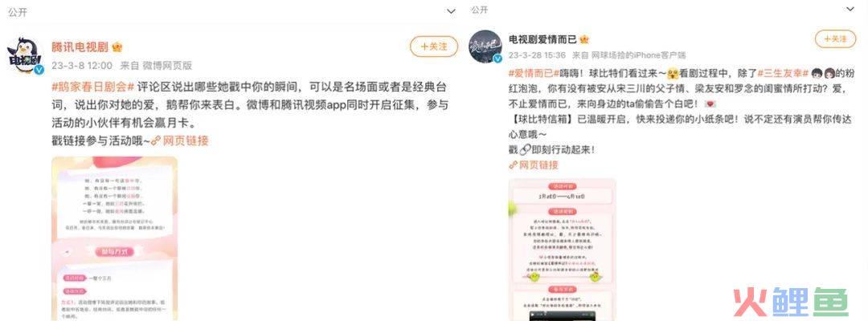The height and width of the screenshot is (321, 868).
Task: Expand the right post's chevron menu
Action: pos(850,9)
